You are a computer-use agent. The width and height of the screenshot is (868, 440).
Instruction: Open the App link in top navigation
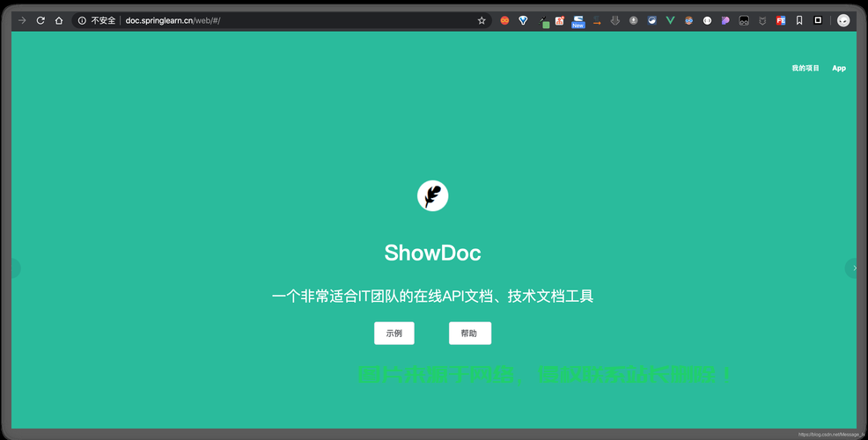[x=839, y=68]
